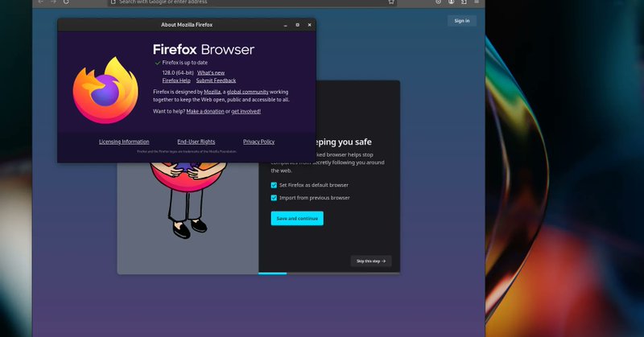Click the 128.0 (64-bit) version text

[178, 72]
